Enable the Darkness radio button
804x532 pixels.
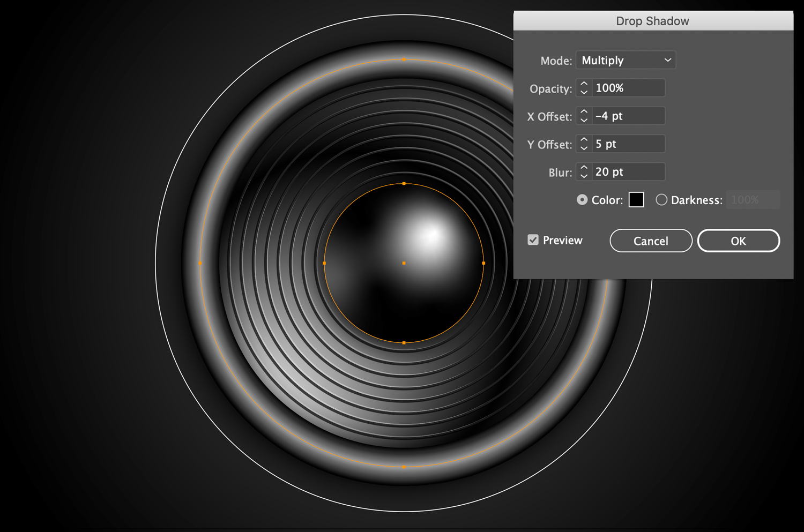point(661,199)
